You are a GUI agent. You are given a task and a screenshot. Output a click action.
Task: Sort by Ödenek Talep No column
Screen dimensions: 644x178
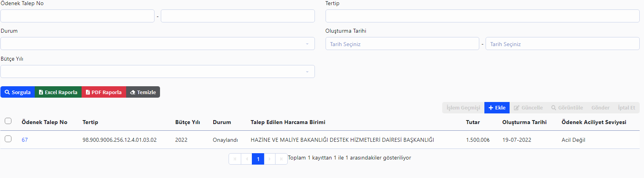coord(44,122)
